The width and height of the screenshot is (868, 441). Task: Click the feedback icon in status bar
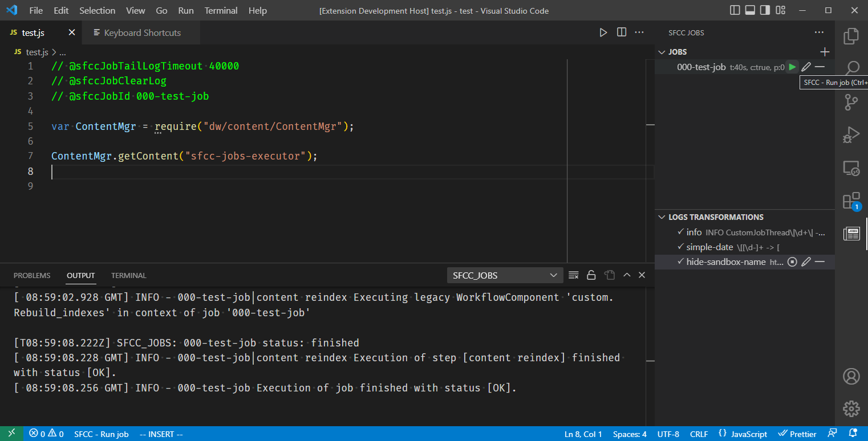pos(833,434)
